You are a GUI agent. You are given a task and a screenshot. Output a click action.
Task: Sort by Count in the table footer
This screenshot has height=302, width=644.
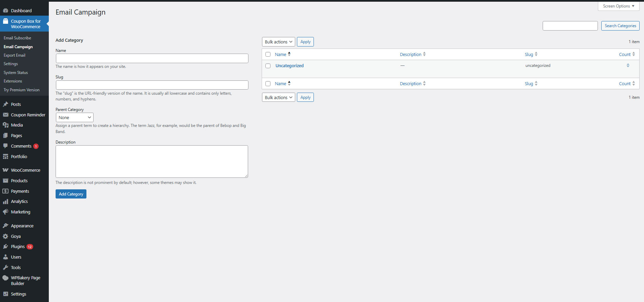pyautogui.click(x=627, y=83)
